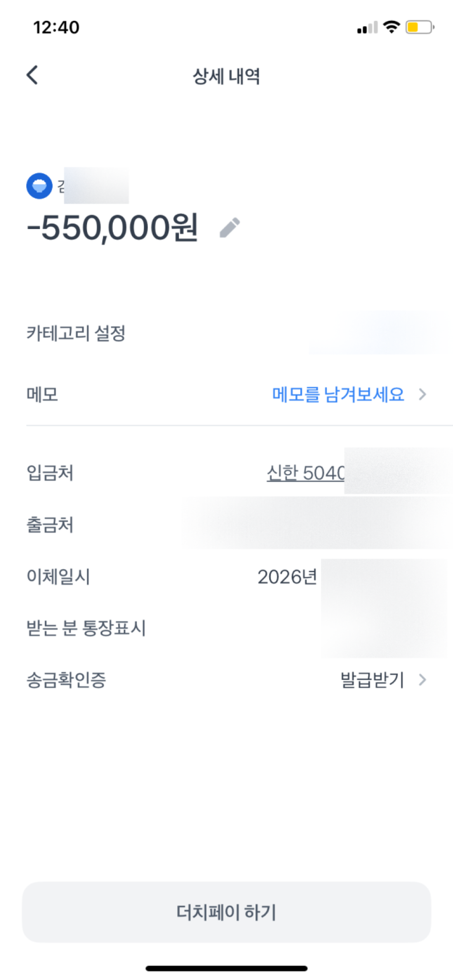Select the 송금확인증 row label
453x980 pixels.
66,680
